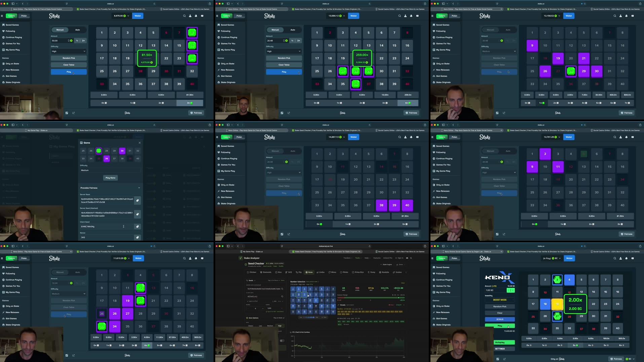Viewport: 644px width, 362px height.
Task: Click amount stepper arrows in 8,975.00 window
Action: pos(69,40)
